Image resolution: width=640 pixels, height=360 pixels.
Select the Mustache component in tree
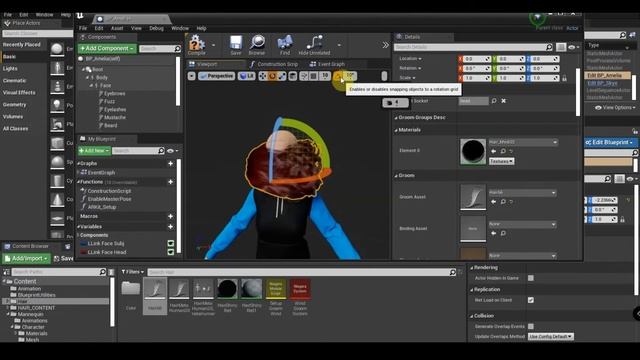pos(115,118)
